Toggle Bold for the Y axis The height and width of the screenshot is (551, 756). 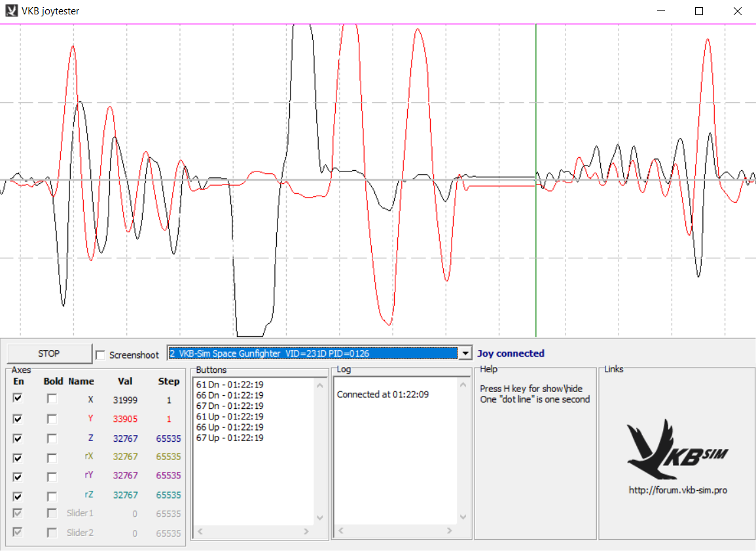[52, 418]
